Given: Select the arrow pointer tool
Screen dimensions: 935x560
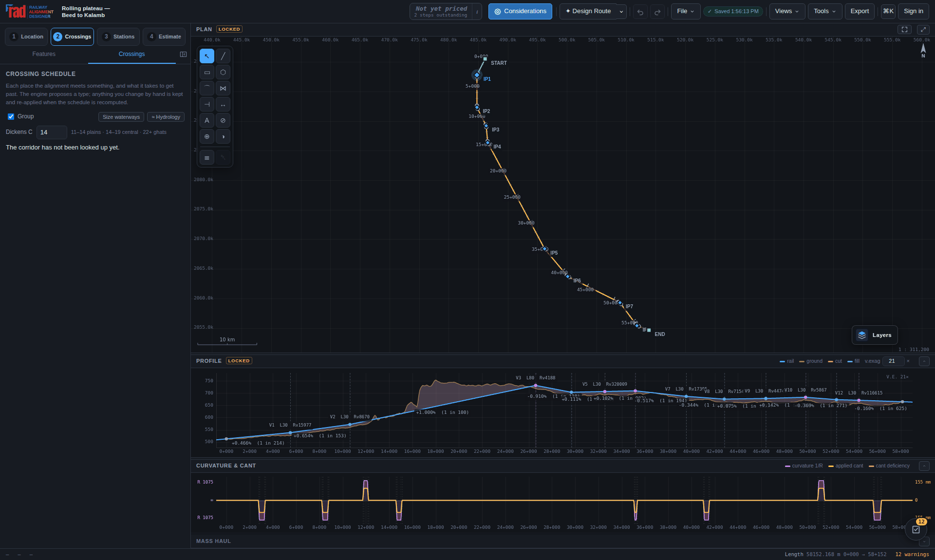Looking at the screenshot, I should pos(207,56).
